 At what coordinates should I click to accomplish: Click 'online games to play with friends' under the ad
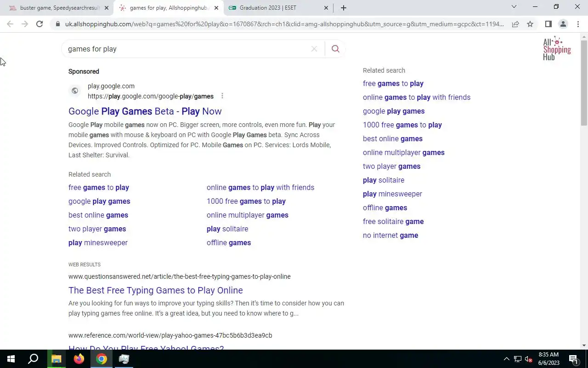click(260, 187)
